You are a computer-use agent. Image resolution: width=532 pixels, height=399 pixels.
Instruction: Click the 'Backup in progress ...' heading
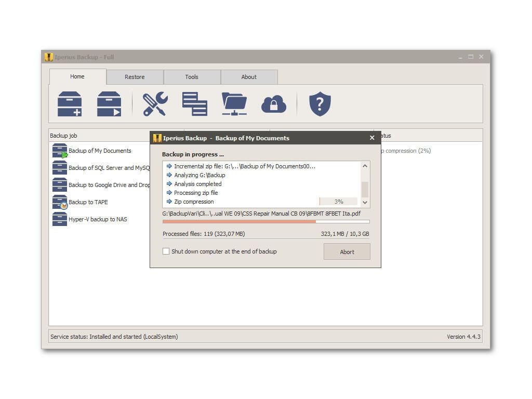click(193, 154)
